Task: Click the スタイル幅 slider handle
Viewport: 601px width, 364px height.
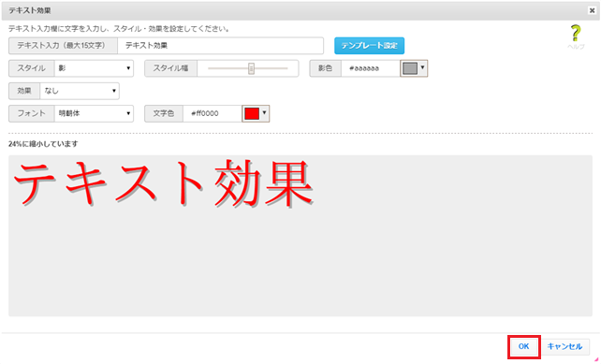Action: tap(251, 68)
